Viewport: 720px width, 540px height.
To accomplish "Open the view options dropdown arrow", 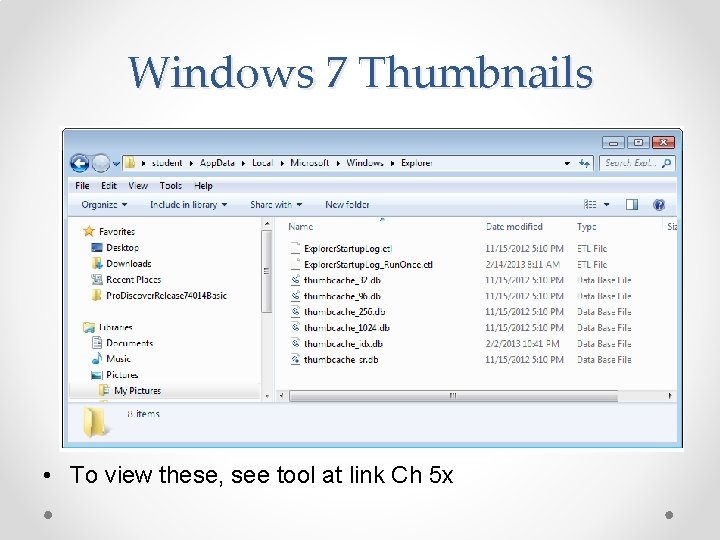I will tap(607, 205).
